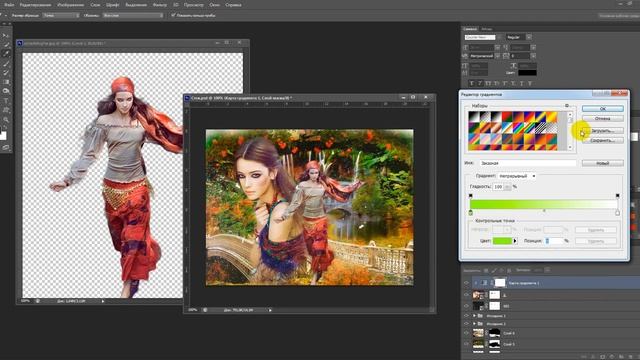
Task: Click OK in the Gradient Editor dialog
Action: [602, 109]
